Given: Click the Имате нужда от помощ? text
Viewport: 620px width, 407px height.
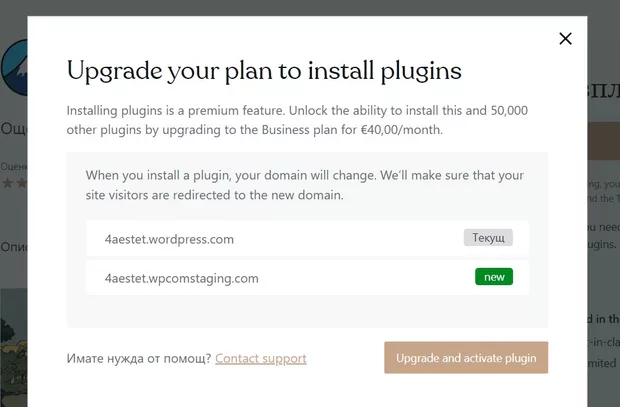Looking at the screenshot, I should click(x=138, y=358).
